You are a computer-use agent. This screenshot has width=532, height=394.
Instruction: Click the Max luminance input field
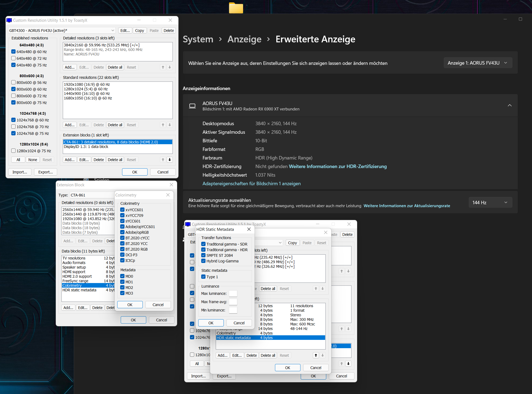click(x=233, y=293)
